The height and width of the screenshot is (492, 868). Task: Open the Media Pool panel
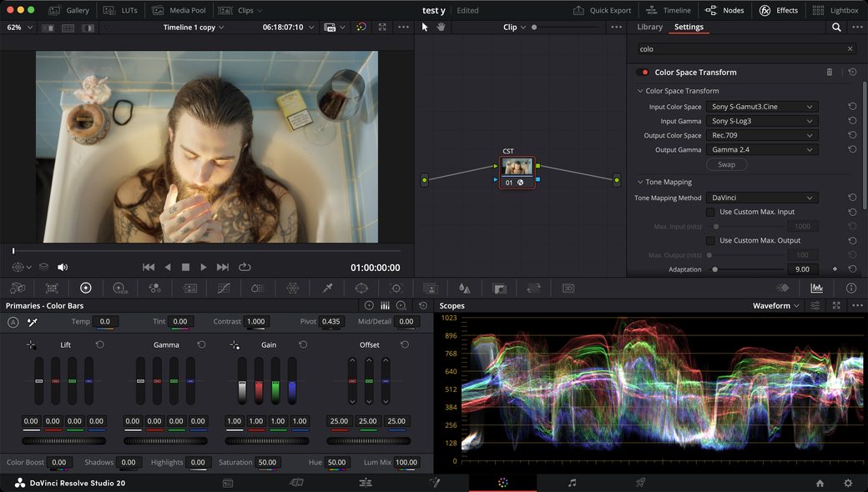[x=179, y=11]
